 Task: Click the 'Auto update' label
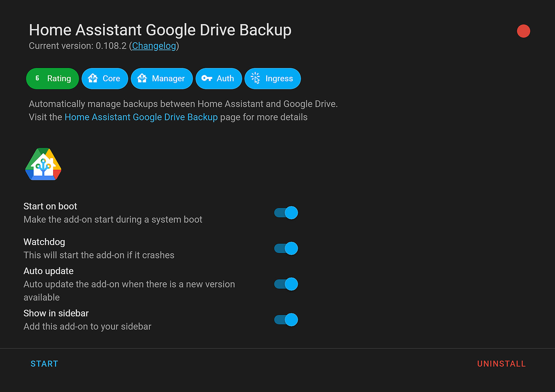[x=49, y=271]
